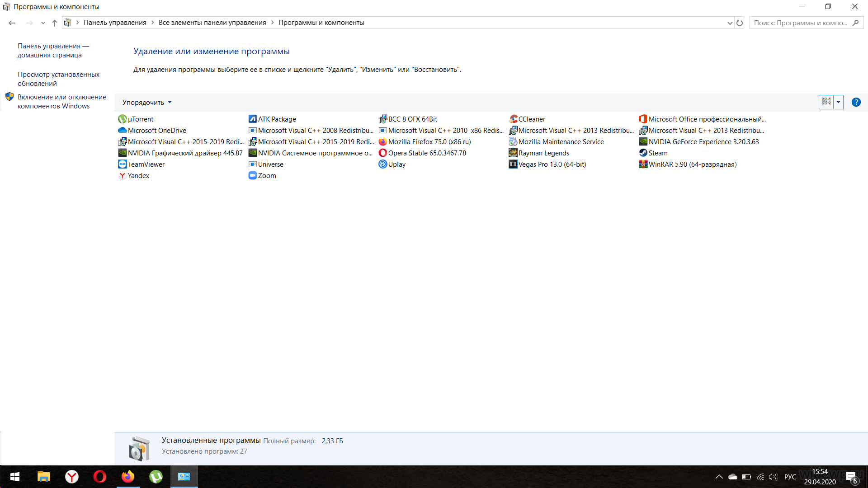Expand the view options dropdown arrow

click(x=838, y=102)
